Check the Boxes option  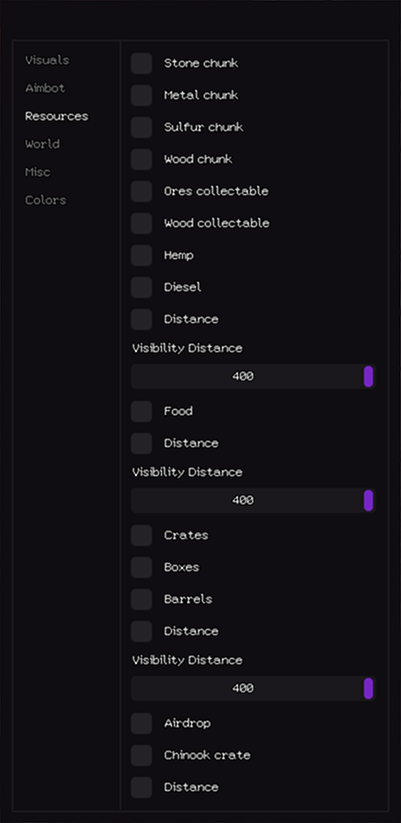[142, 567]
